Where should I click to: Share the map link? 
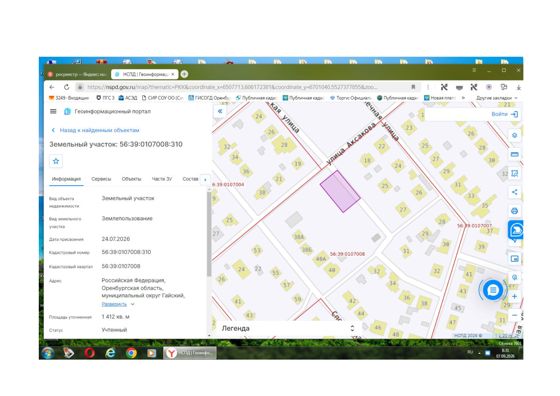point(515,192)
